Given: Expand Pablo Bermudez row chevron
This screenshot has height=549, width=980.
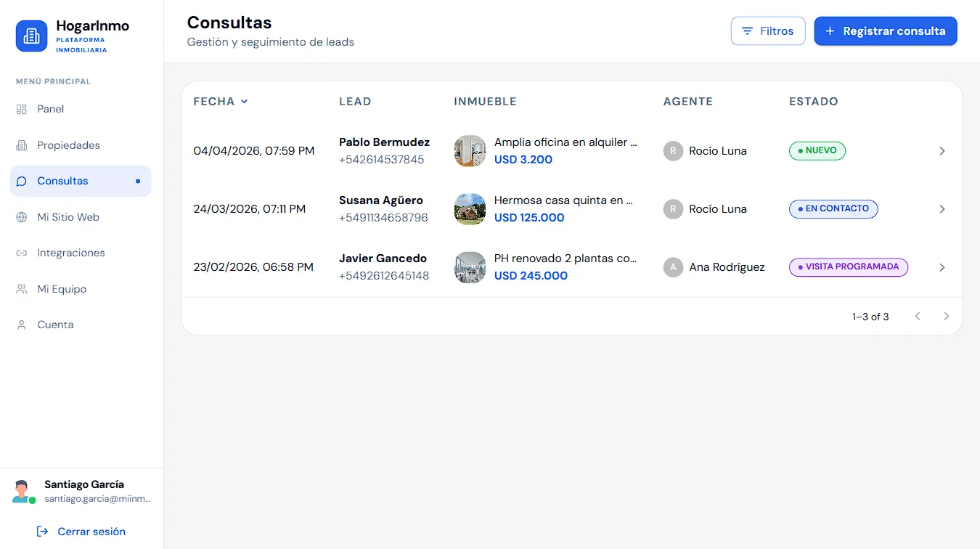Looking at the screenshot, I should pos(942,151).
